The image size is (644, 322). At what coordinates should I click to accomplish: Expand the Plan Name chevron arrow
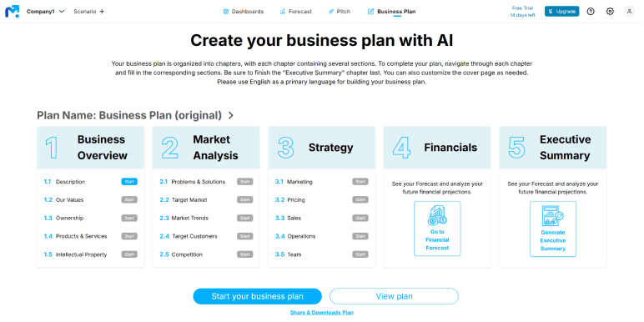231,115
